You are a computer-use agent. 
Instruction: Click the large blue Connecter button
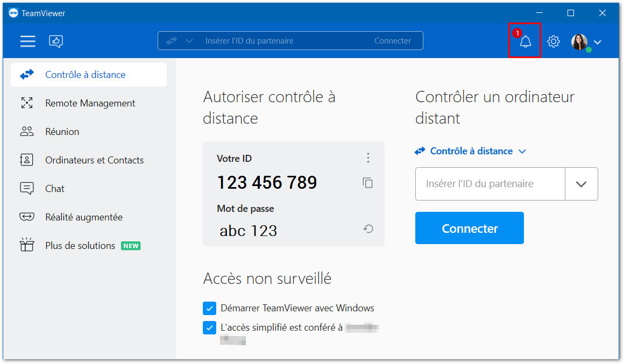pos(470,228)
